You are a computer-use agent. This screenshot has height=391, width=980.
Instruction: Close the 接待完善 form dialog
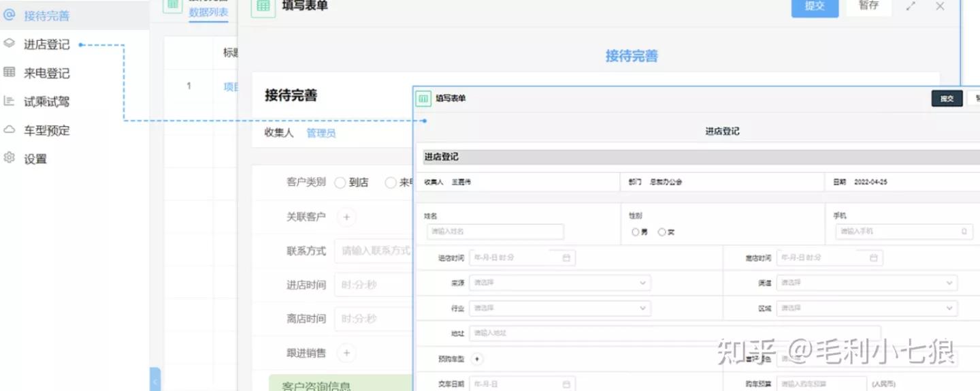click(940, 6)
